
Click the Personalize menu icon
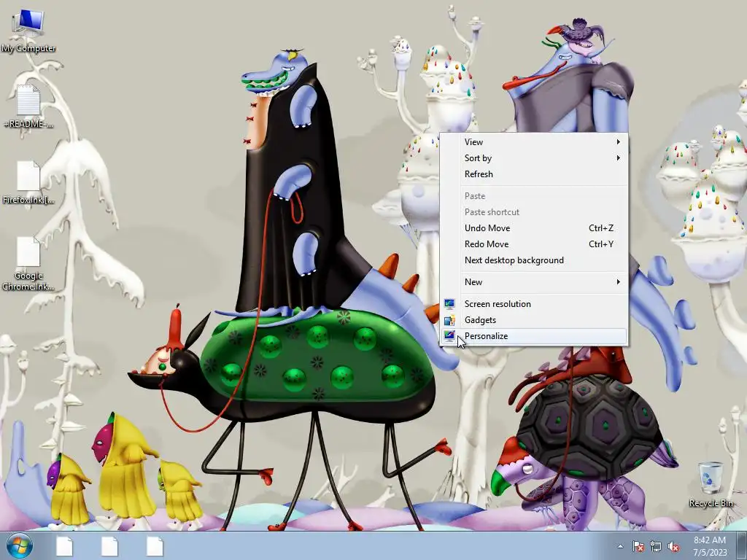click(449, 336)
